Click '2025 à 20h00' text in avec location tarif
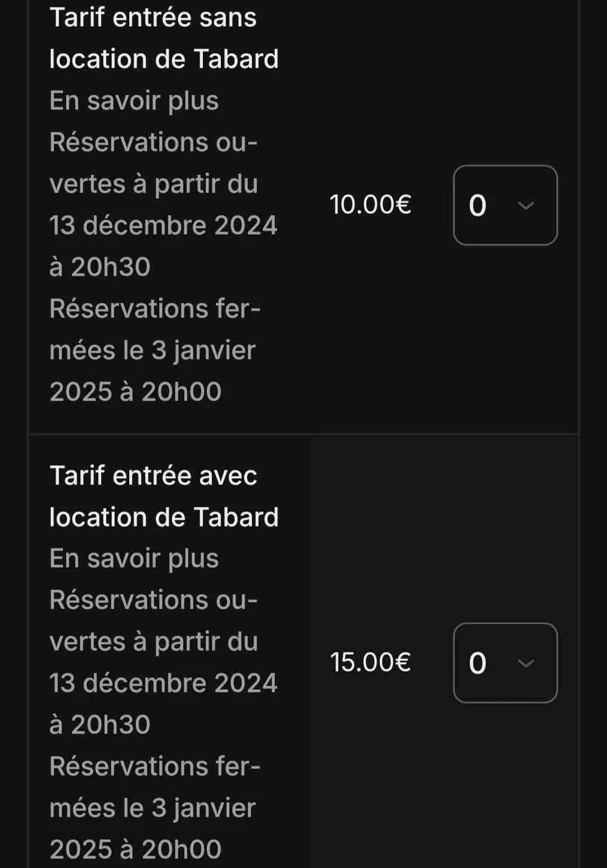The image size is (607, 868). click(135, 850)
